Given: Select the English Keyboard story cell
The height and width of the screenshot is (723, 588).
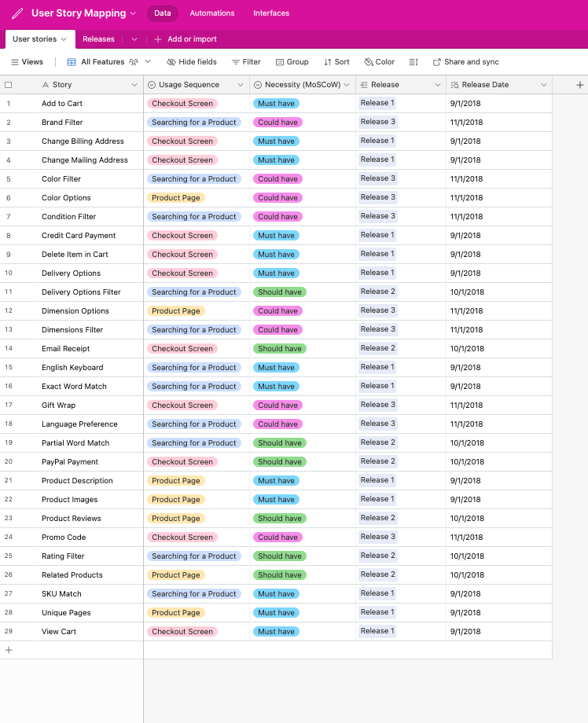Looking at the screenshot, I should [90, 368].
